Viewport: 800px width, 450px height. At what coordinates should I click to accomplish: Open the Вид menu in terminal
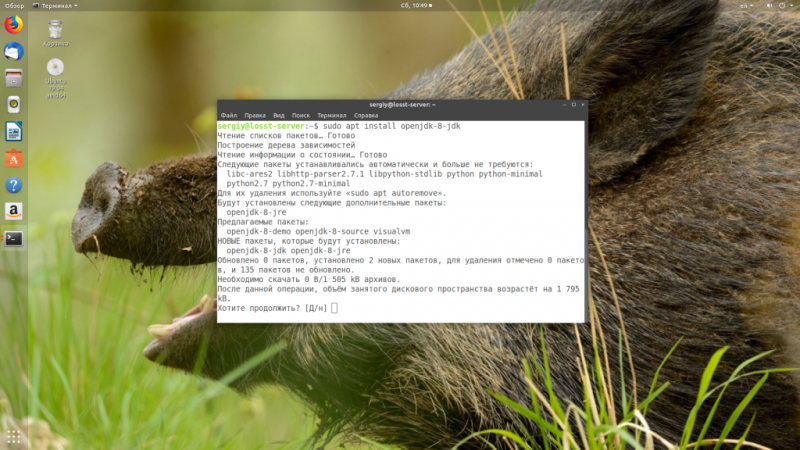[279, 116]
